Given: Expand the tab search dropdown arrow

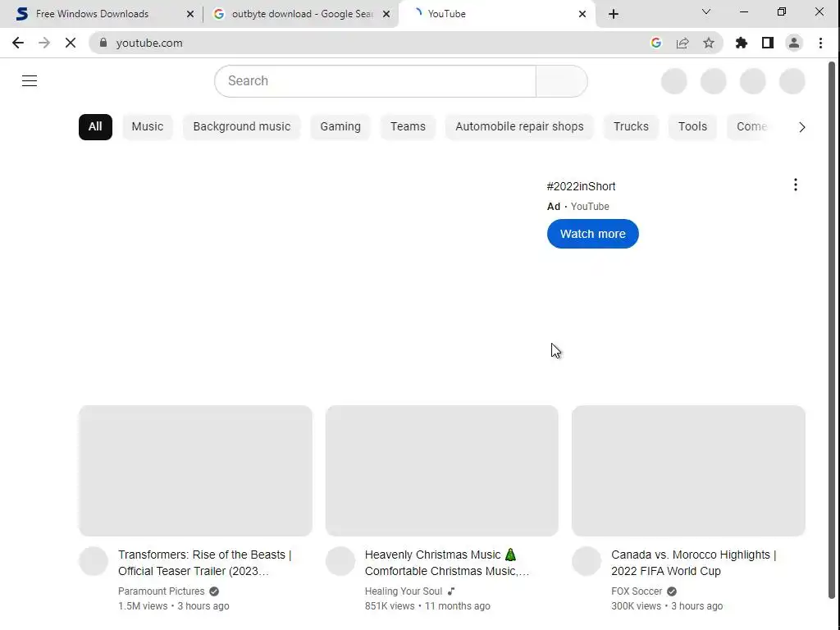Looking at the screenshot, I should pyautogui.click(x=706, y=11).
